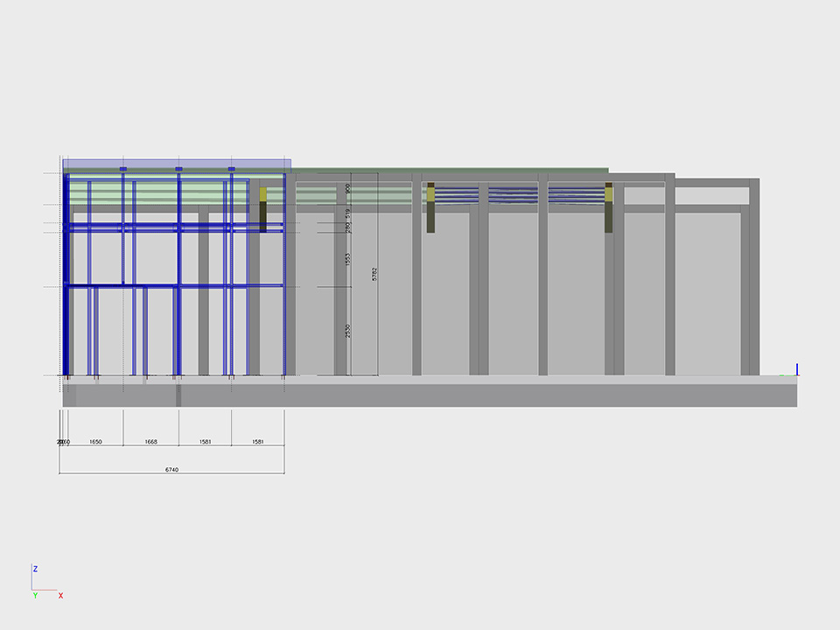This screenshot has height=630, width=840.
Task: Click the 2530 vertical dimension text
Action: [x=347, y=332]
